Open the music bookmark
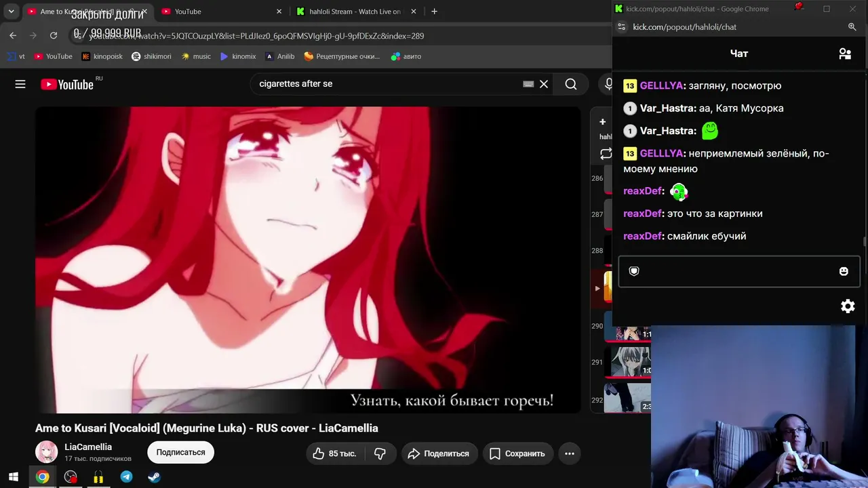 (196, 56)
